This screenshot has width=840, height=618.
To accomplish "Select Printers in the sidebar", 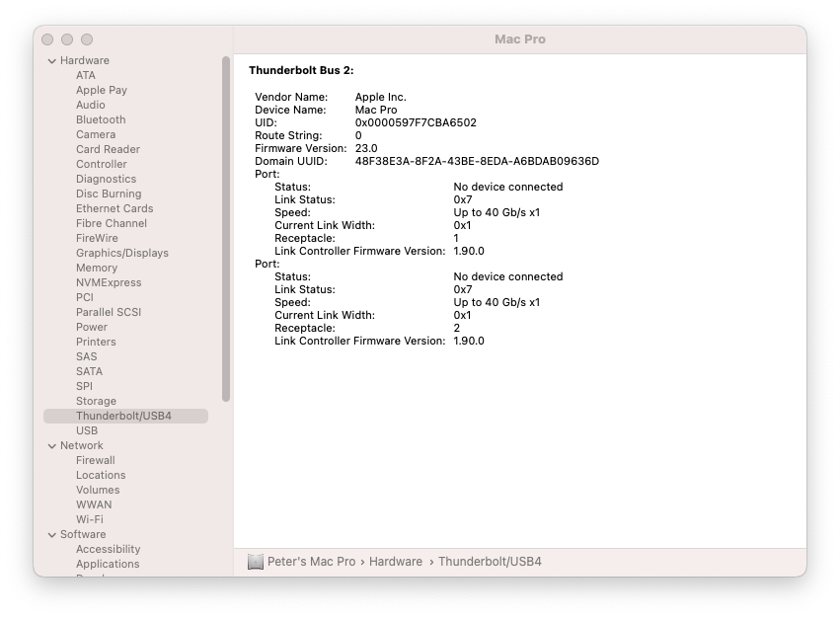I will [x=96, y=342].
